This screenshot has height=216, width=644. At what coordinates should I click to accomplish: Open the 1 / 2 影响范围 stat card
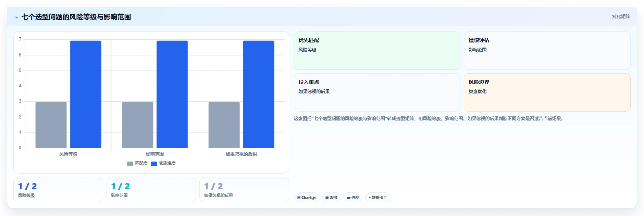coord(151,190)
